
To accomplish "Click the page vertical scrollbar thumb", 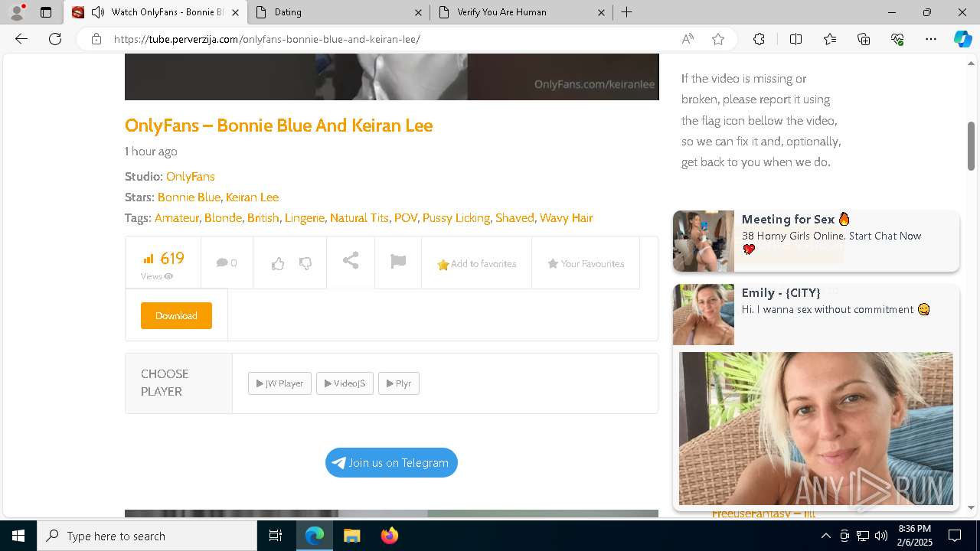I will (972, 145).
